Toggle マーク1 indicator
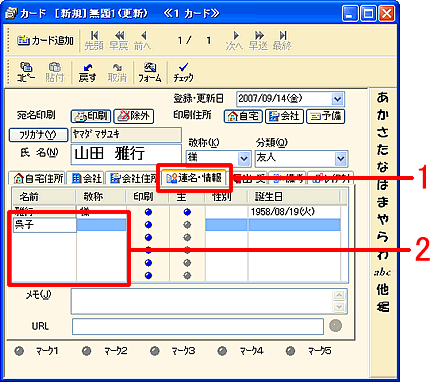This screenshot has width=430, height=382. coord(20,351)
